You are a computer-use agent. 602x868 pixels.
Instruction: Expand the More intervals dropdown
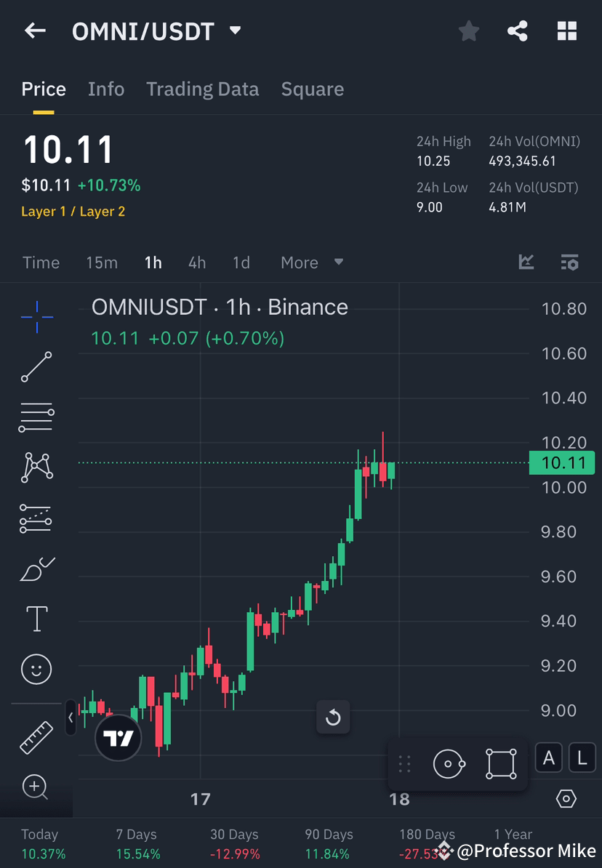coord(312,262)
